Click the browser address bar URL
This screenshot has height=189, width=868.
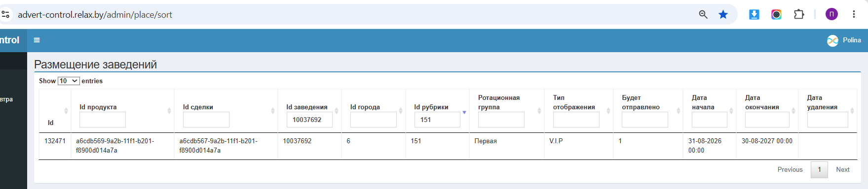[95, 15]
